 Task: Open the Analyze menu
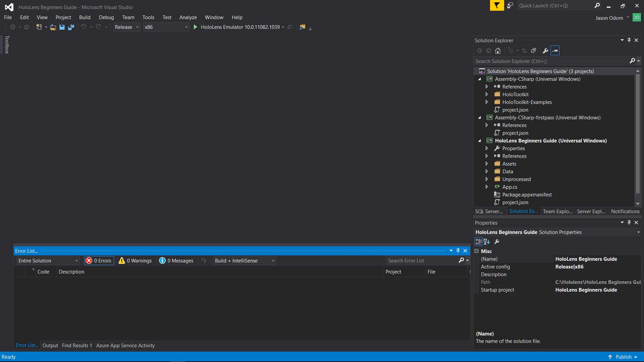pos(188,17)
